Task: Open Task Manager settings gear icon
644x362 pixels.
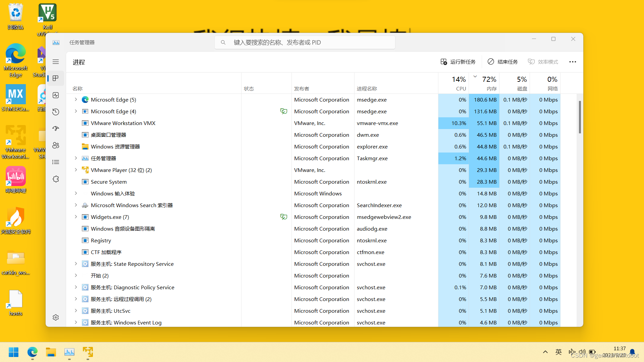Action: [56, 317]
